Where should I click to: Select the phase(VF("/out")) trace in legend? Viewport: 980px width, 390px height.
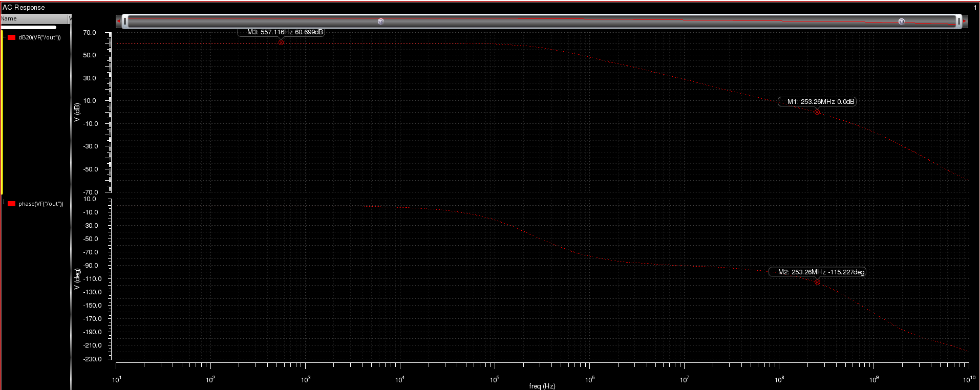point(40,204)
